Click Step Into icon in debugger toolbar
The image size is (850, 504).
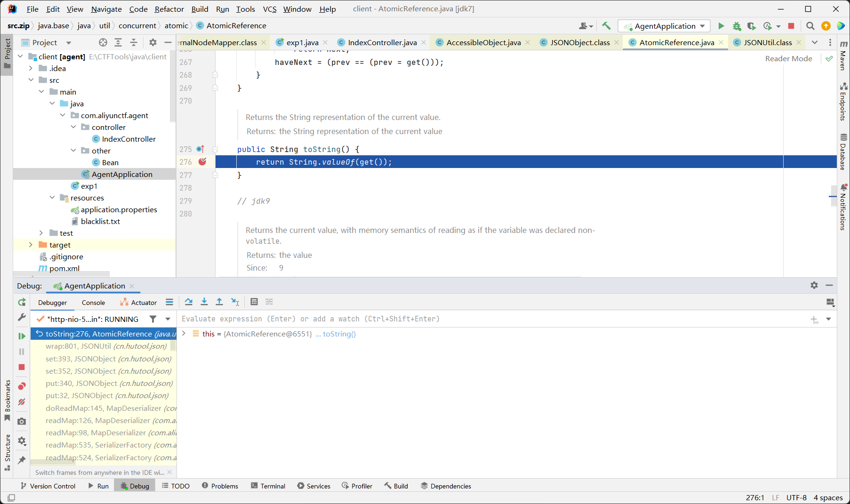click(204, 302)
